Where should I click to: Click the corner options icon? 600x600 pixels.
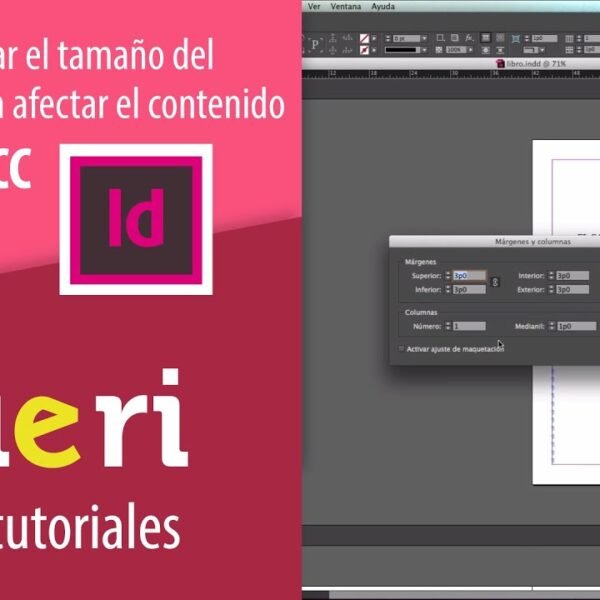[516, 38]
